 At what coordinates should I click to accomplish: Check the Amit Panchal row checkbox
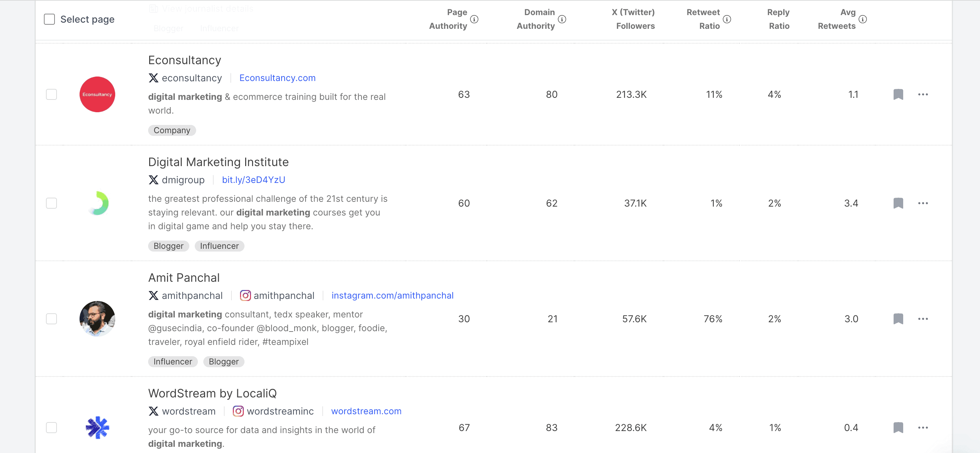point(51,319)
